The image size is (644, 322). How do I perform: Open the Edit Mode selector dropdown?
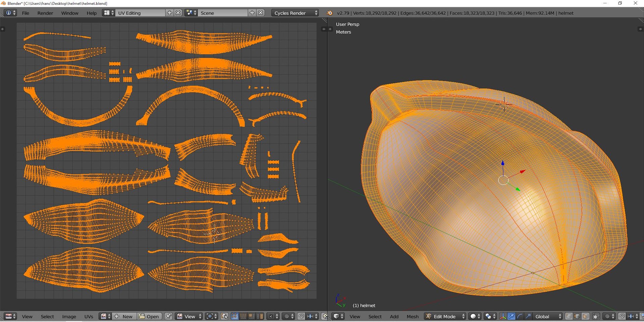[445, 316]
